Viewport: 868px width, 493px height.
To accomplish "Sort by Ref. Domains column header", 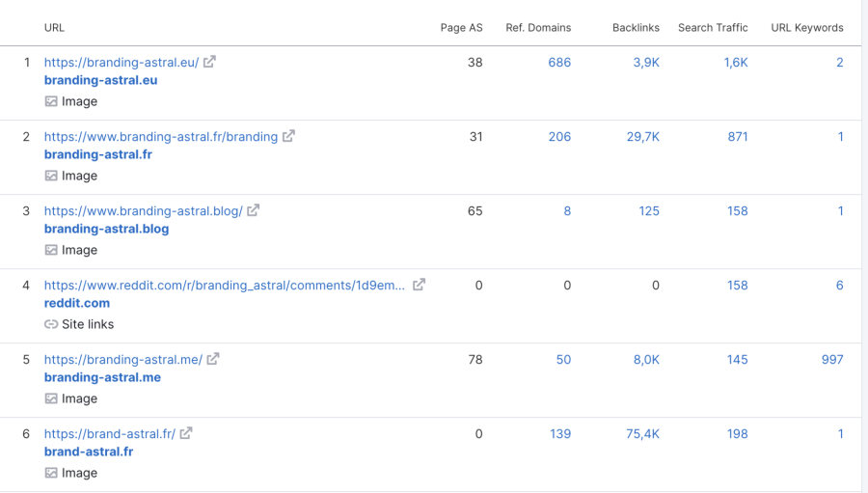I will 538,28.
